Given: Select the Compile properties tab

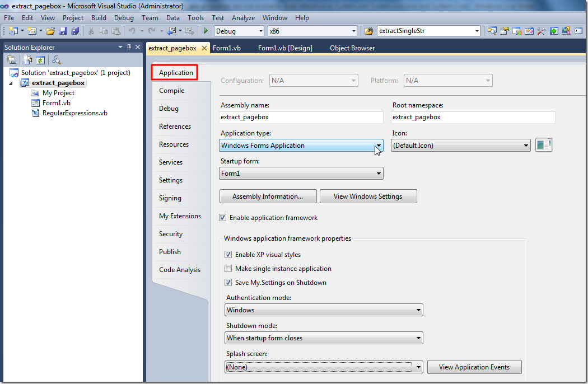Looking at the screenshot, I should tap(172, 90).
